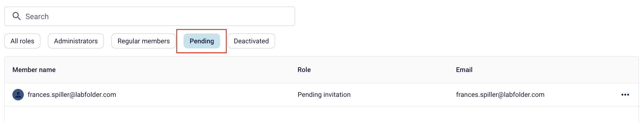The height and width of the screenshot is (123, 644).
Task: Select the highlighted Pending filter
Action: pyautogui.click(x=202, y=41)
